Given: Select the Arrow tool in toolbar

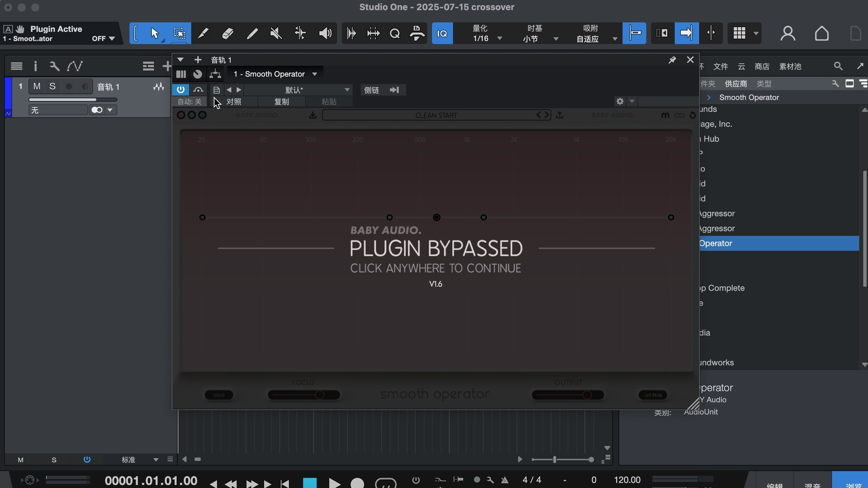Looking at the screenshot, I should pos(155,33).
